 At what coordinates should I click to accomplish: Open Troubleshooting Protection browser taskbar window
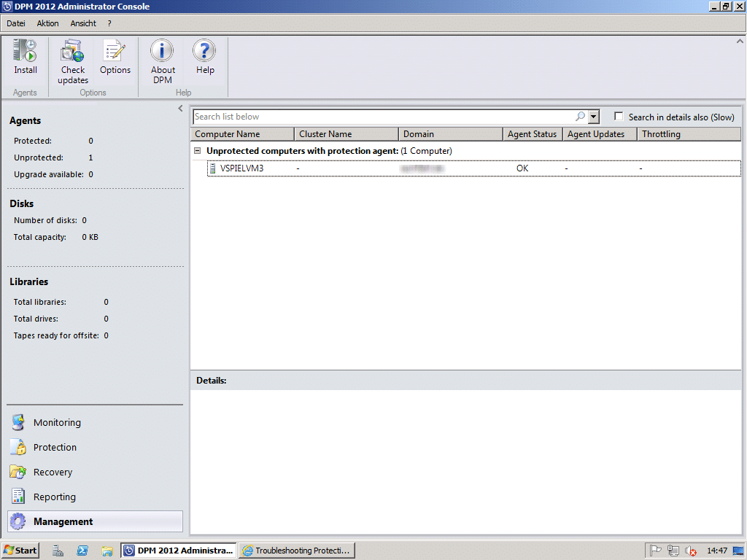tap(297, 551)
